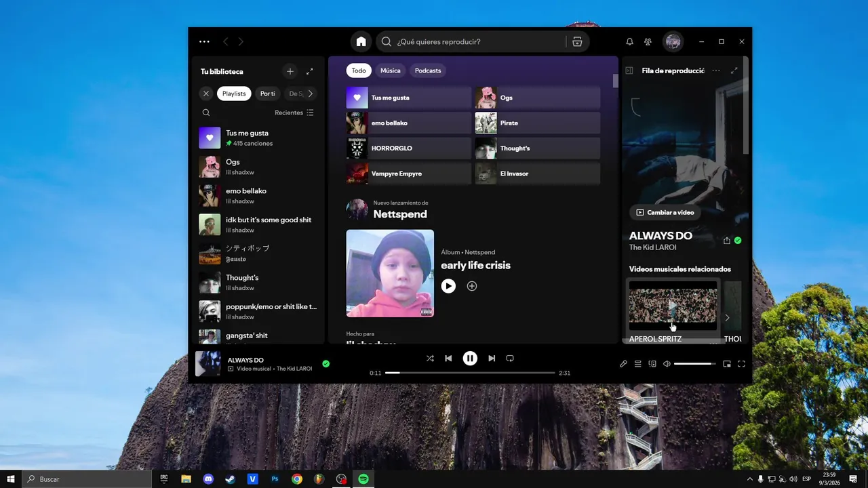Open the three-dot app menu
Screen dimensions: 868x488
pyautogui.click(x=204, y=41)
